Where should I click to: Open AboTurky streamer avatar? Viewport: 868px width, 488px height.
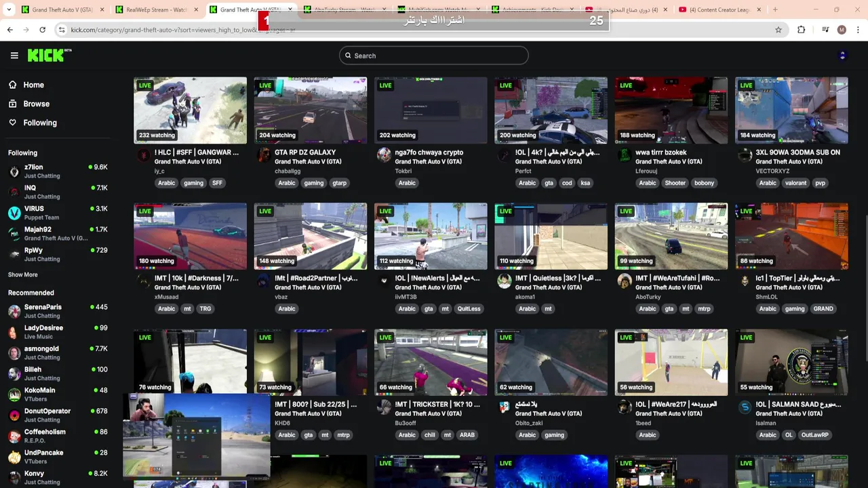click(x=625, y=281)
